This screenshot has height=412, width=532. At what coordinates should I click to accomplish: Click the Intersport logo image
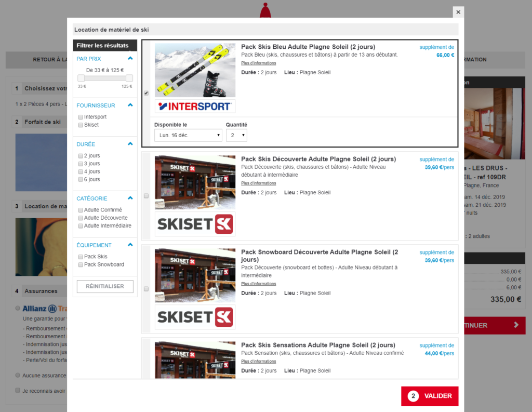(195, 107)
